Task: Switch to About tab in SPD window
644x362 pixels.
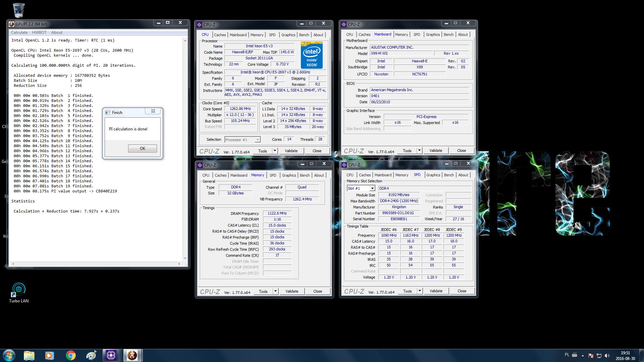Action: tap(463, 175)
